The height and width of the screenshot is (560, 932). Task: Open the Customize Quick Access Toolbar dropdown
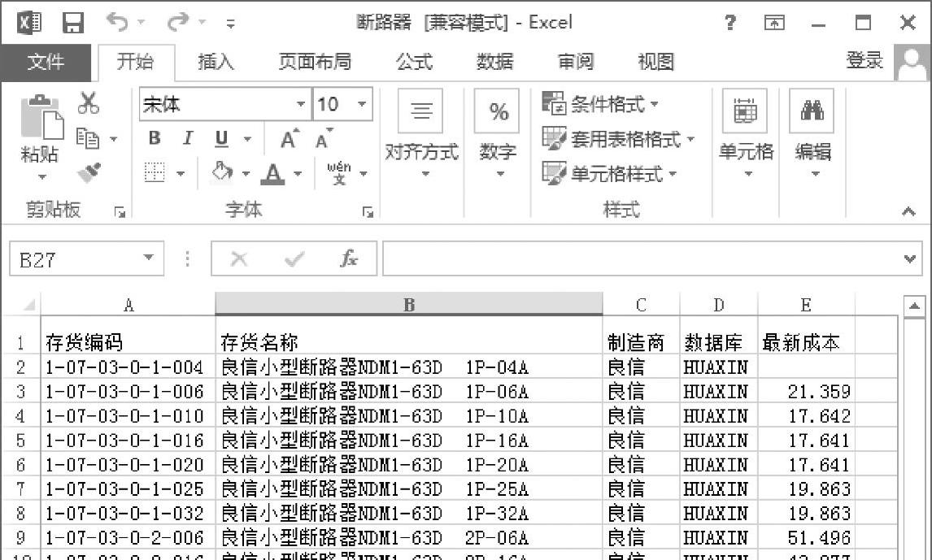(x=231, y=24)
